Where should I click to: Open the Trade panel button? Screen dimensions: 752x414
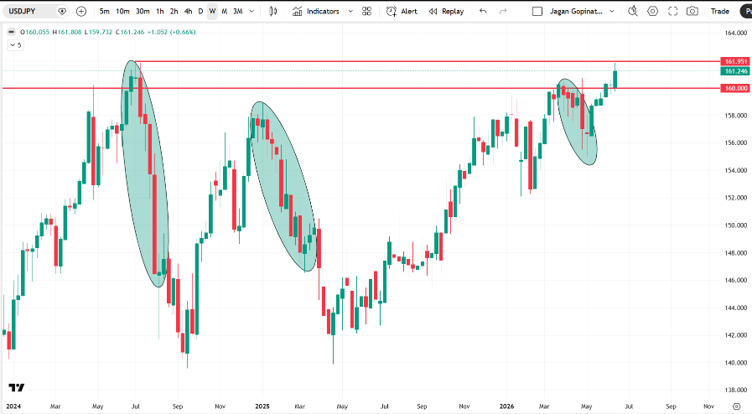[720, 11]
